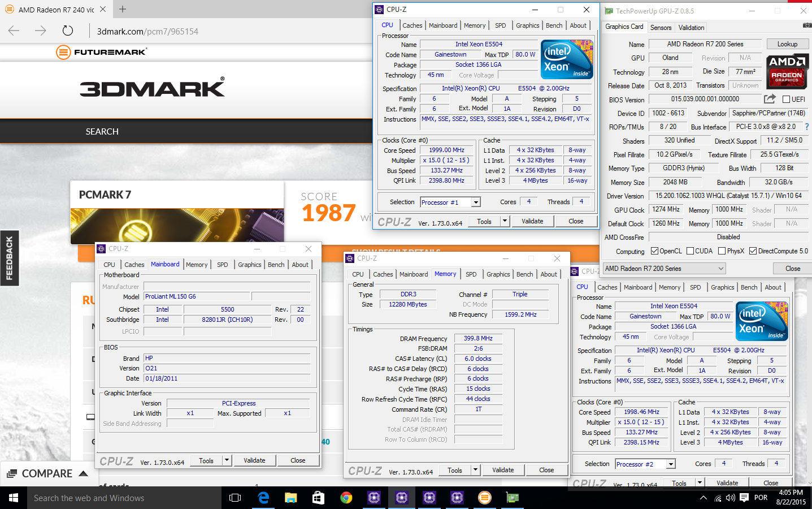Reload the 3dmark.com page
812x509 pixels.
coord(68,31)
